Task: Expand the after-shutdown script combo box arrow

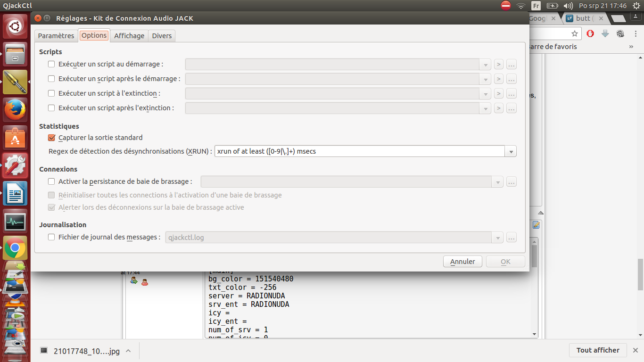Action: coord(486,108)
